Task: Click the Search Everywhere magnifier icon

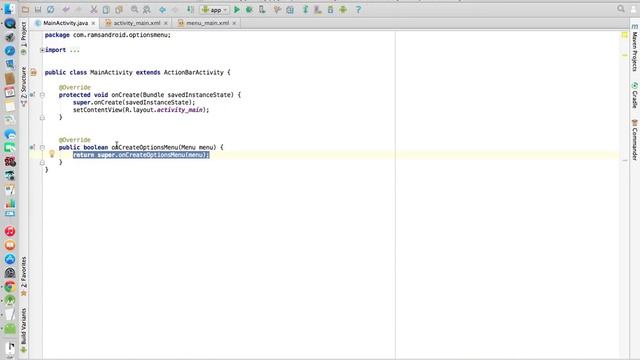Action: click(x=621, y=9)
